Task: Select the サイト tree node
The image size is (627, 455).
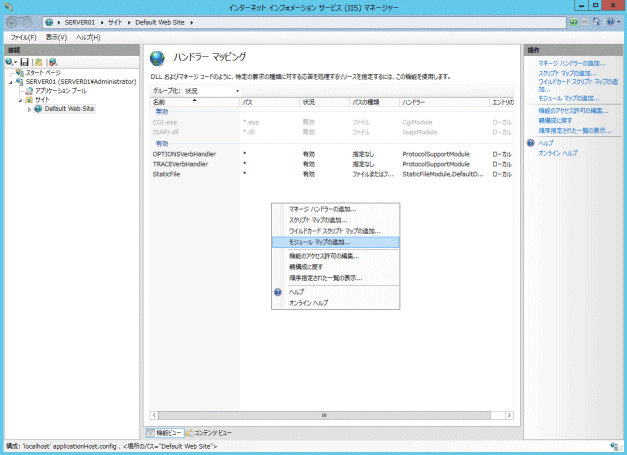Action: point(42,100)
